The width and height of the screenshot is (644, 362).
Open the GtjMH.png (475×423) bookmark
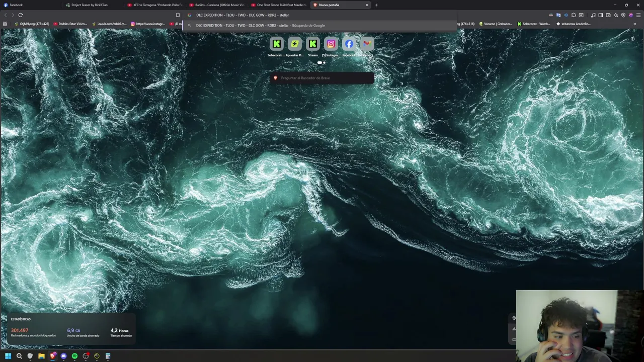coord(32,24)
